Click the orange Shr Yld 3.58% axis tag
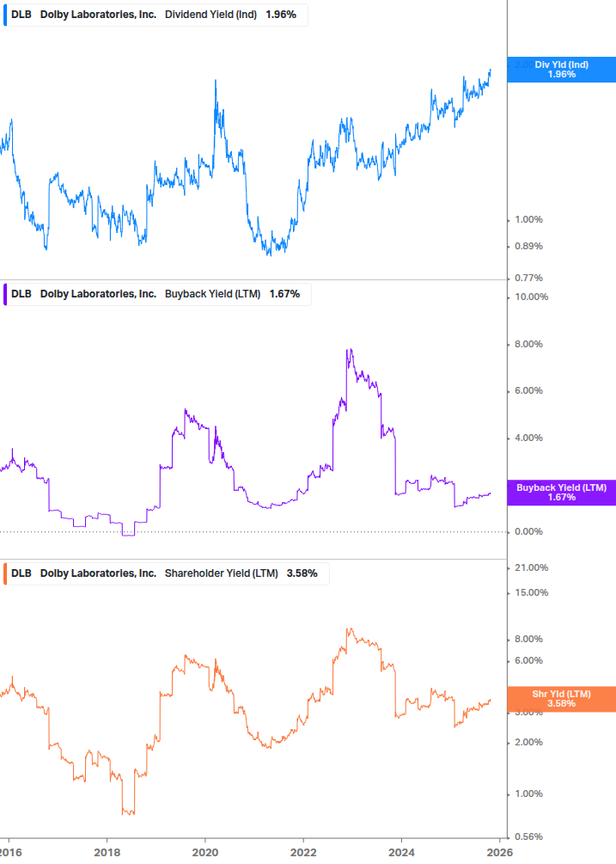The width and height of the screenshot is (616, 864). [561, 699]
